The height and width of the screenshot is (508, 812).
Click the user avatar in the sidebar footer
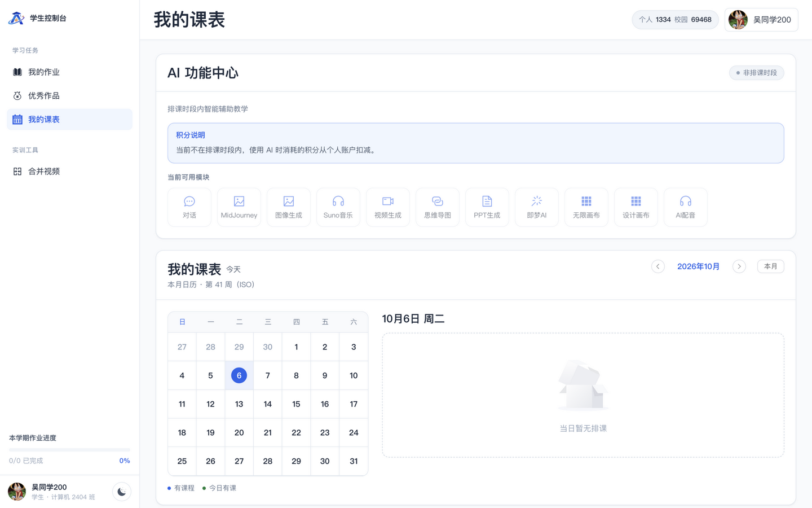[17, 492]
